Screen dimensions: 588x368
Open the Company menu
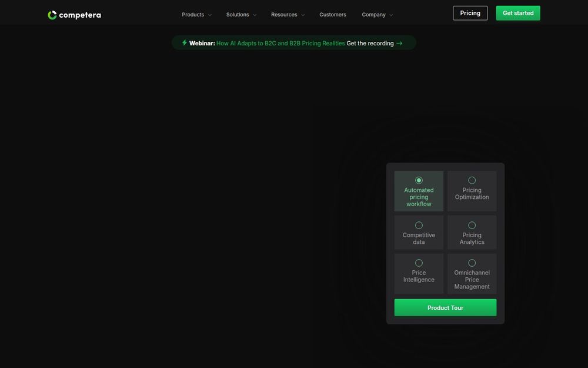coord(373,15)
